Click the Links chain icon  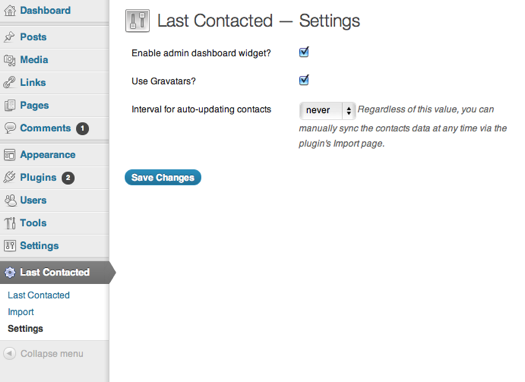[10, 82]
